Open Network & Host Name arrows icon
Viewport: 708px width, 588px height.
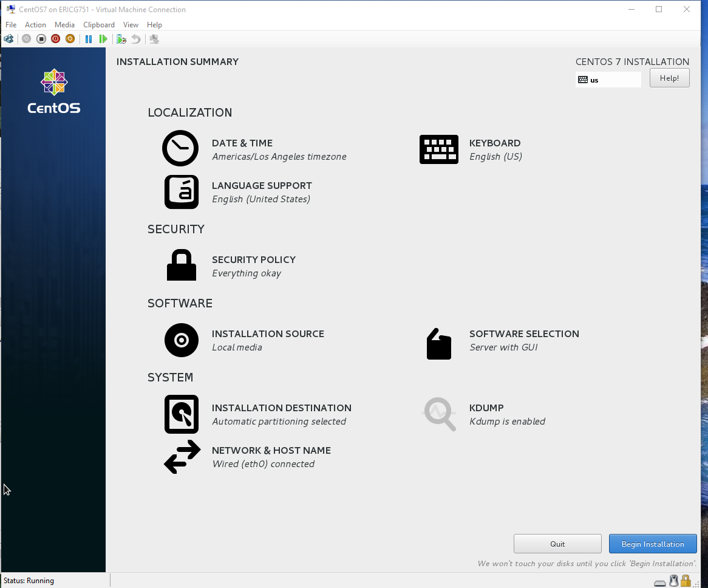click(182, 457)
